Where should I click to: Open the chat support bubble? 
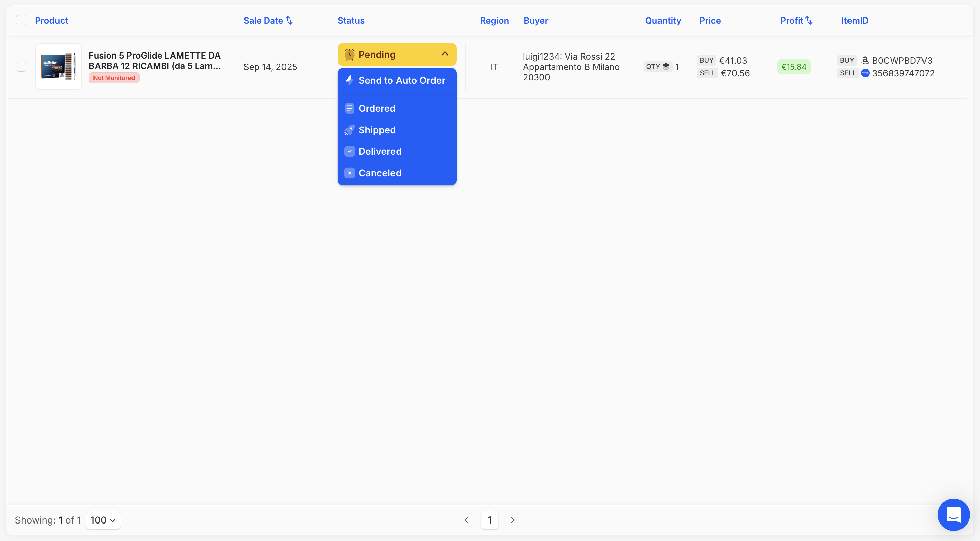tap(953, 515)
